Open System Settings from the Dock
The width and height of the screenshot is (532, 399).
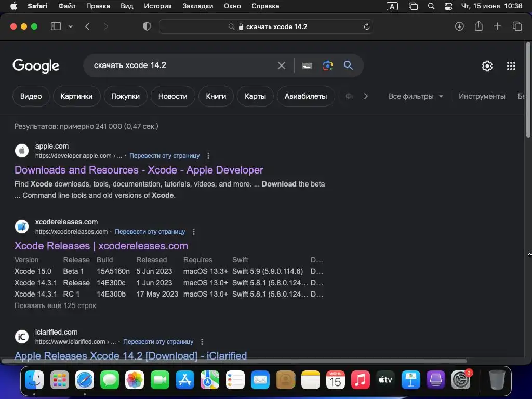tap(461, 380)
